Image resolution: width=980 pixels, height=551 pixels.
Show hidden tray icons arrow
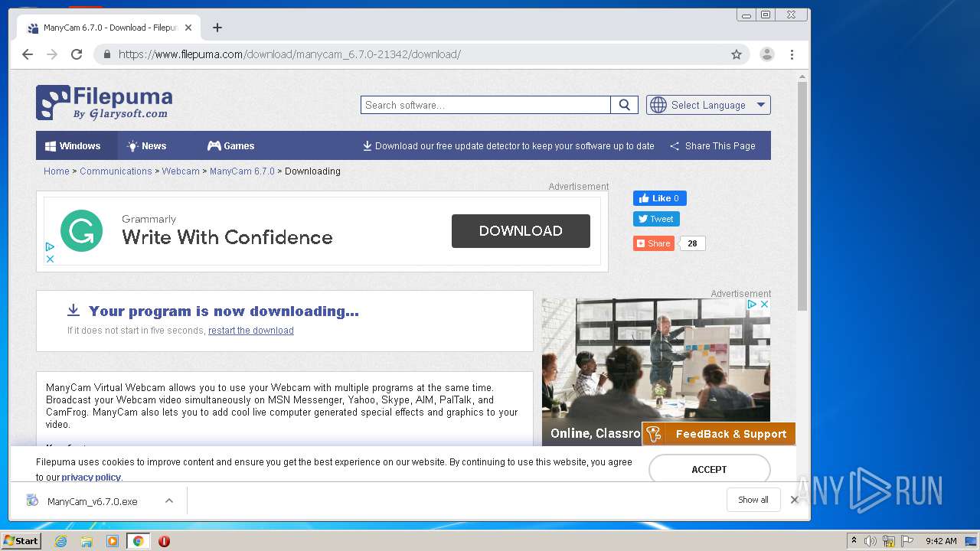(854, 541)
